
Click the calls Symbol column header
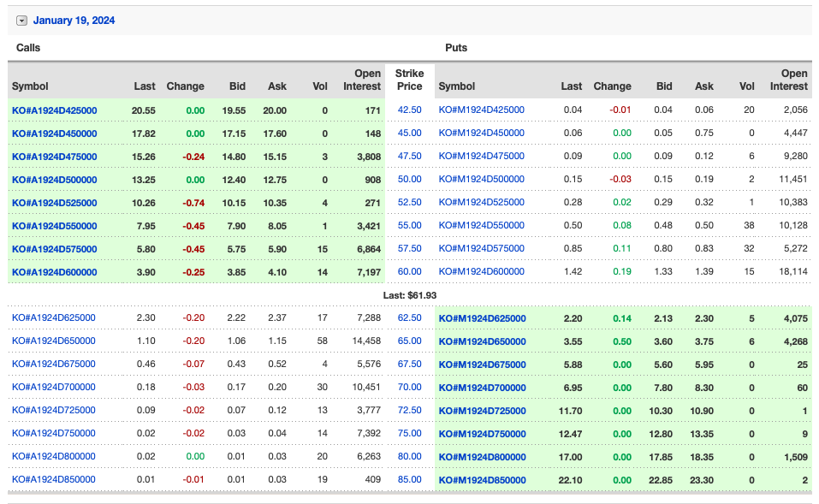coord(30,86)
